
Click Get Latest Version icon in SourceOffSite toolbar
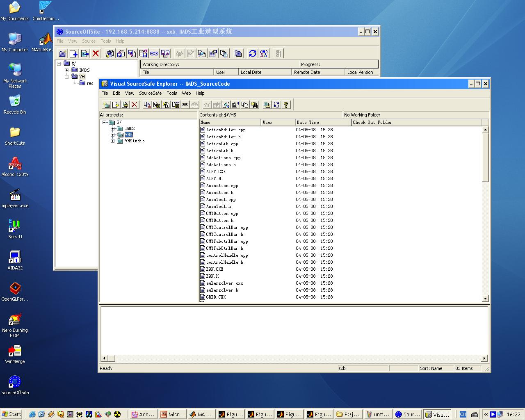pos(110,53)
